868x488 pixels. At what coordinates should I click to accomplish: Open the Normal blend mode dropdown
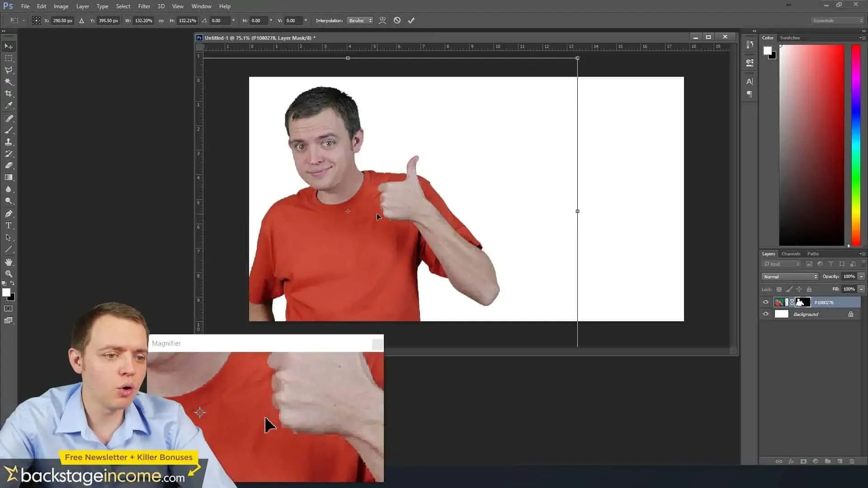pyautogui.click(x=789, y=277)
